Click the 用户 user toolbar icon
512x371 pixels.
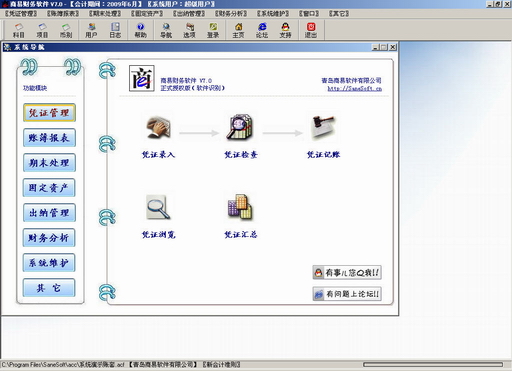tap(91, 30)
